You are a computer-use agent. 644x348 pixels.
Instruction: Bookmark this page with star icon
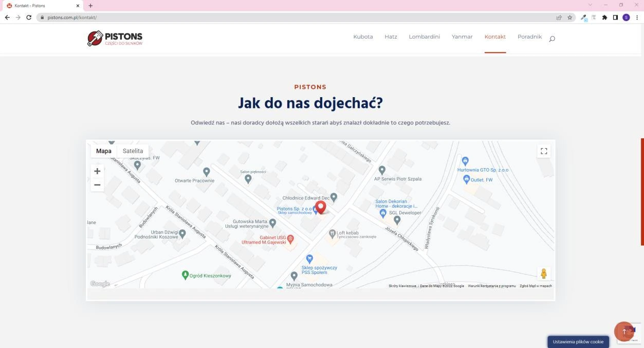click(x=570, y=17)
